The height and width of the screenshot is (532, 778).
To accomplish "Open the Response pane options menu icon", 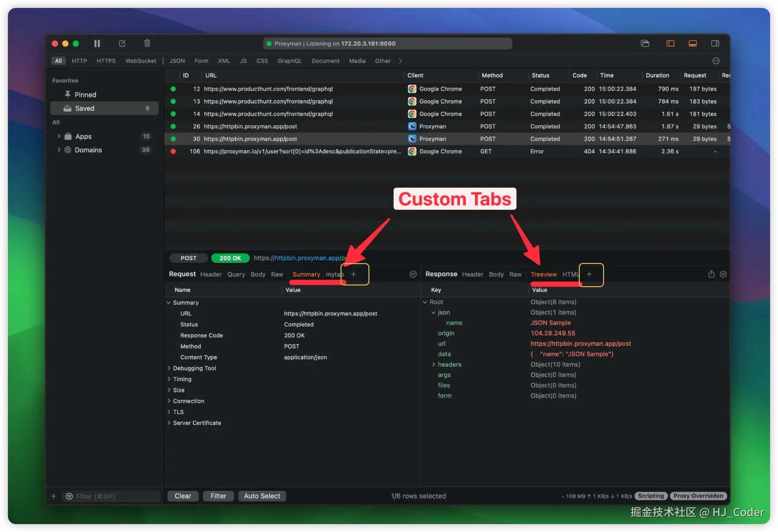I will point(723,274).
